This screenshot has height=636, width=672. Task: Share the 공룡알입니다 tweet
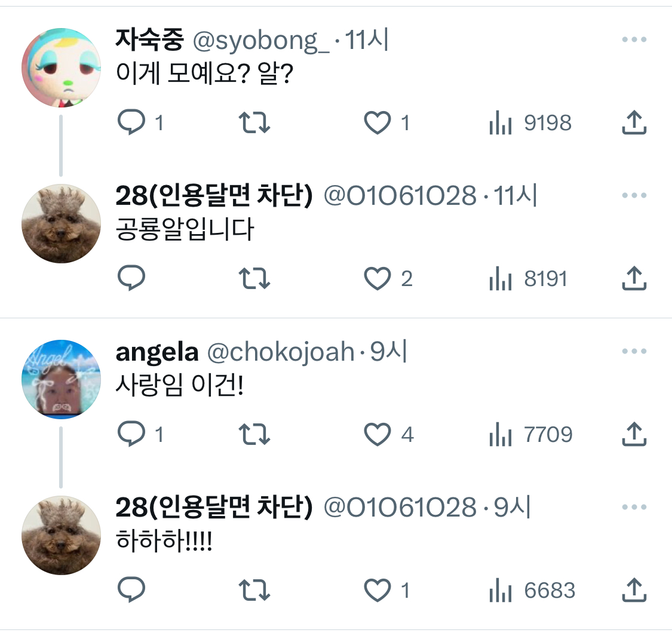tap(634, 278)
